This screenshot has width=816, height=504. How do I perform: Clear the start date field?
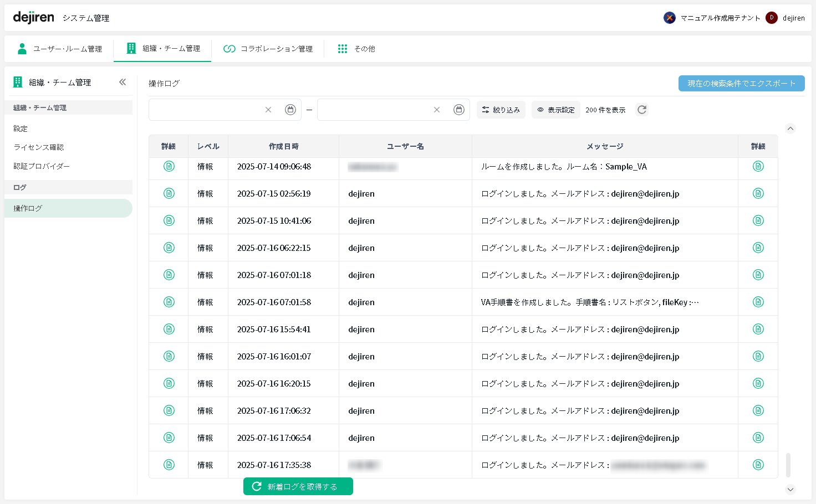[268, 110]
